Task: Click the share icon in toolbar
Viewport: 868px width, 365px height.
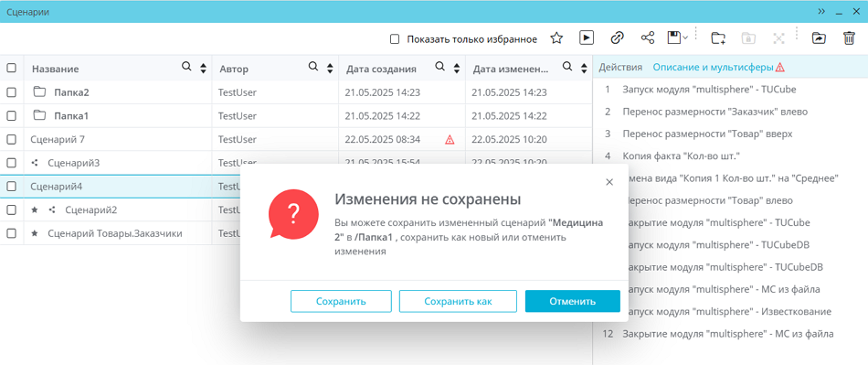Action: (x=648, y=38)
